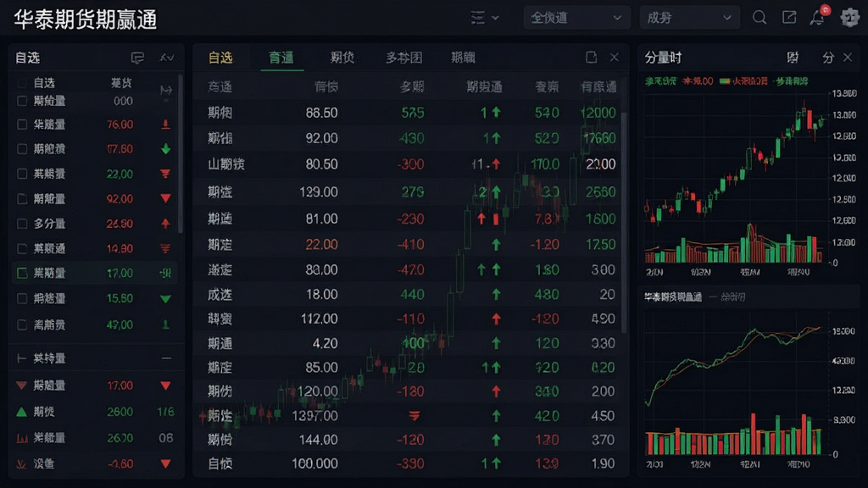Tick the checkbox in the 15.60 row
The image size is (868, 488).
(x=22, y=299)
